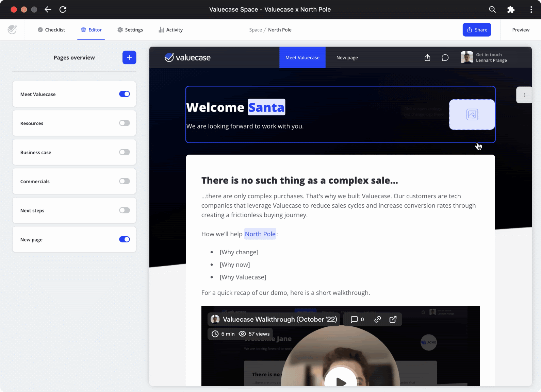The image size is (541, 392).
Task: Click the Space breadcrumb link
Action: [x=256, y=30]
